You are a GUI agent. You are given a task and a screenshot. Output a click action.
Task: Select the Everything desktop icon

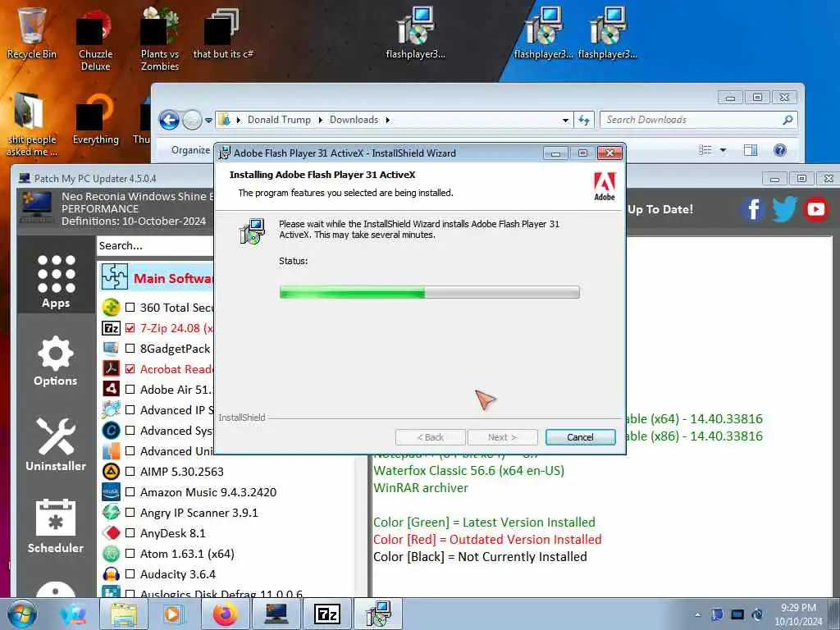(x=95, y=119)
